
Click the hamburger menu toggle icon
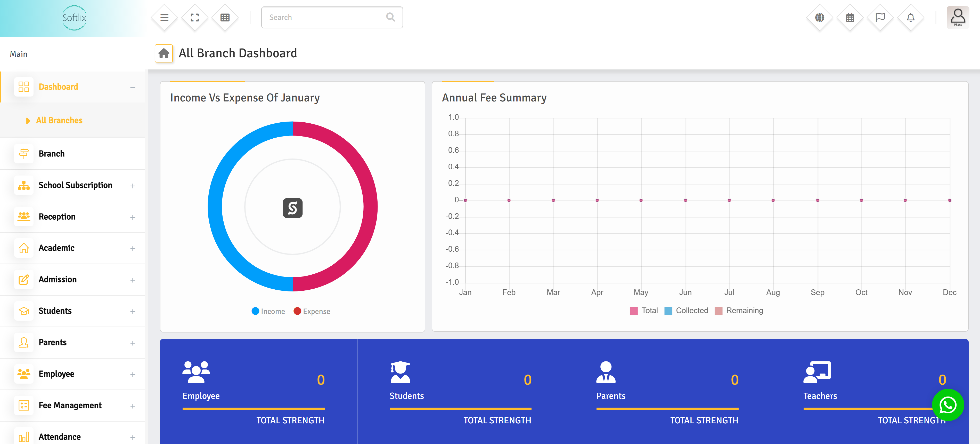[x=164, y=18]
